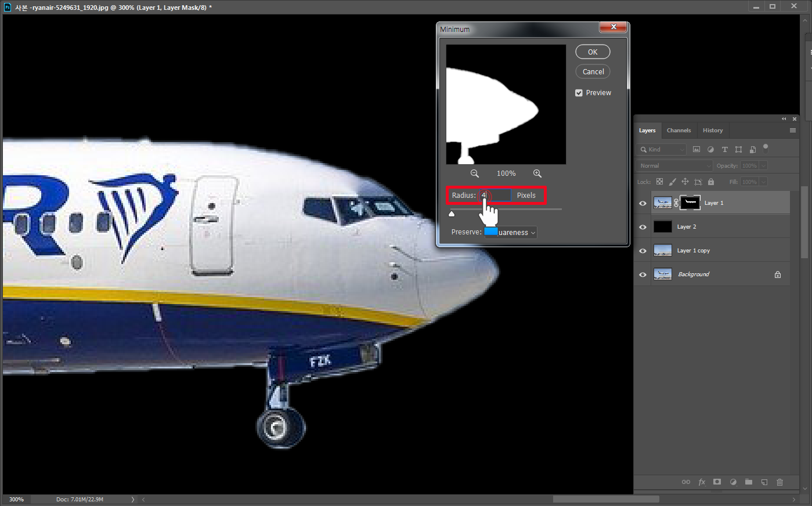Screen dimensions: 812x506
Task: Select the Layer 1 mask thumbnail
Action: pyautogui.click(x=690, y=203)
